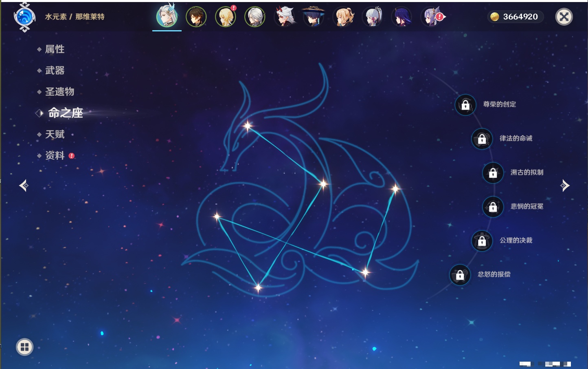
Task: Open locked constellation 溯古的拟制
Action: [x=493, y=173]
